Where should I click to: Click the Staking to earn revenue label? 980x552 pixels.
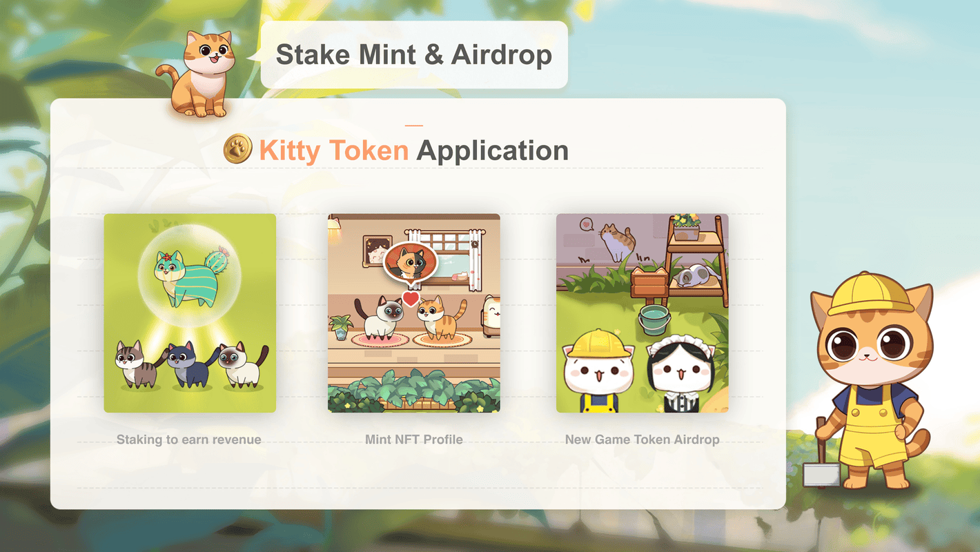pyautogui.click(x=189, y=440)
